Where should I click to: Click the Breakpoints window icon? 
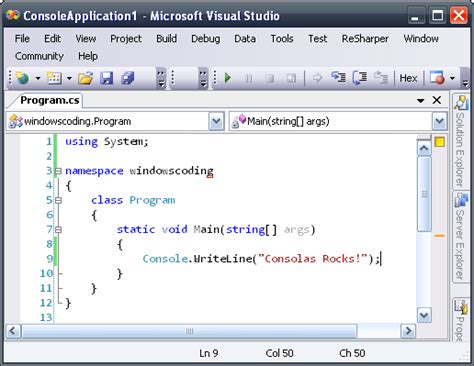point(437,78)
